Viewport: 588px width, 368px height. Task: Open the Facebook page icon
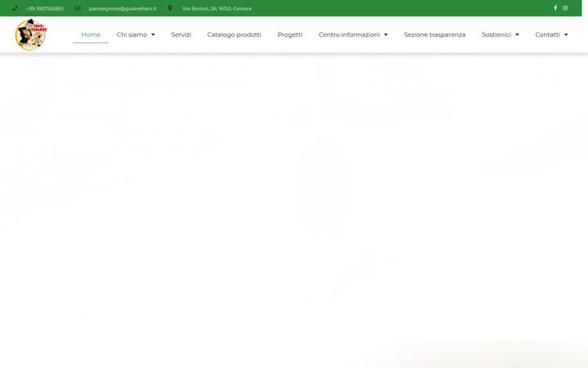pyautogui.click(x=555, y=8)
